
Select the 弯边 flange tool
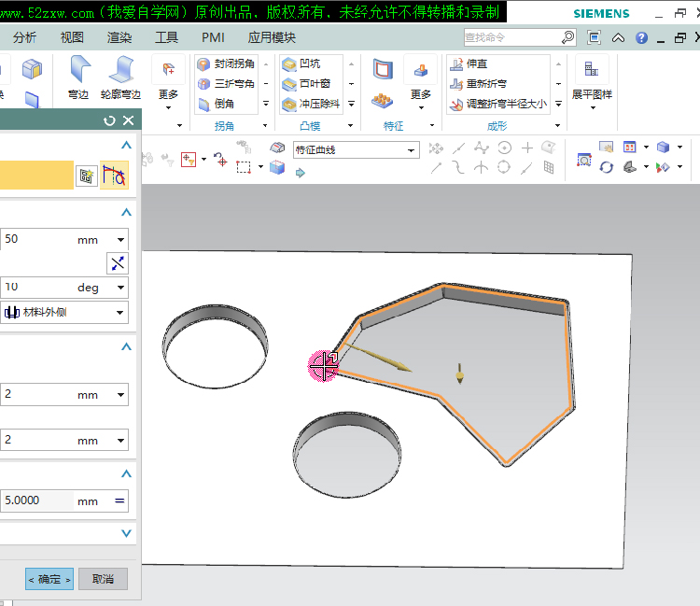tap(78, 78)
